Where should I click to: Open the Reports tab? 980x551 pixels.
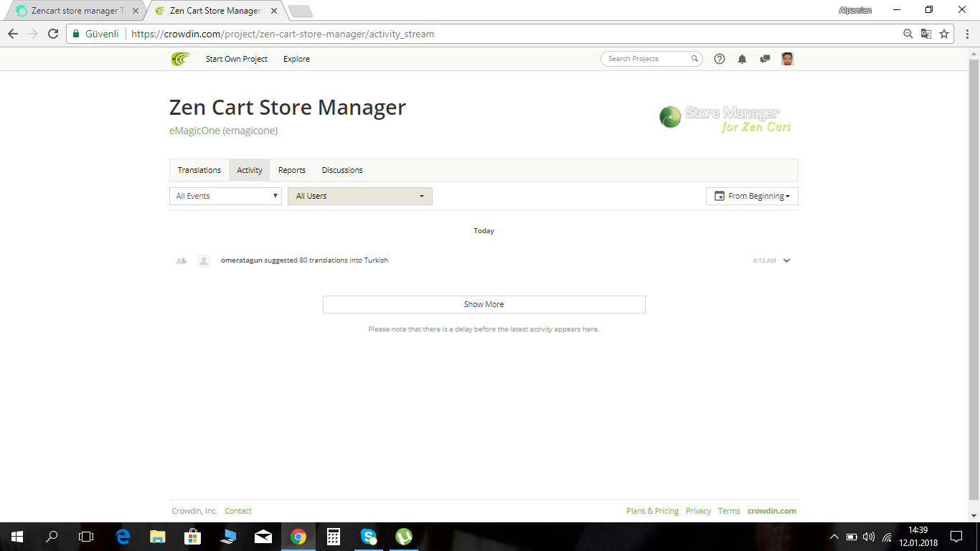(x=292, y=170)
